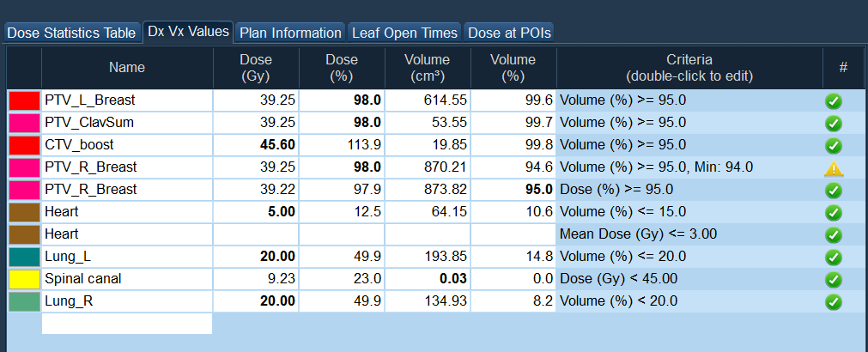Click the green check for Heart mean dose
The image size is (868, 352).
(833, 234)
